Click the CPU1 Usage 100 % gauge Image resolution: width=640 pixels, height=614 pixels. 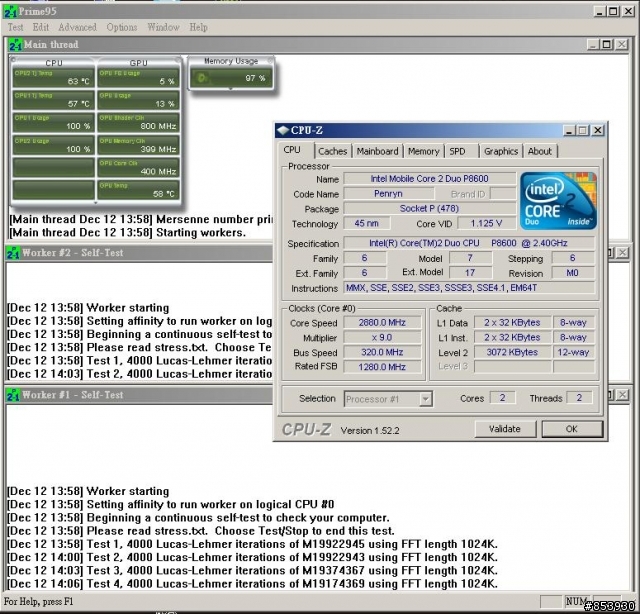tap(53, 122)
